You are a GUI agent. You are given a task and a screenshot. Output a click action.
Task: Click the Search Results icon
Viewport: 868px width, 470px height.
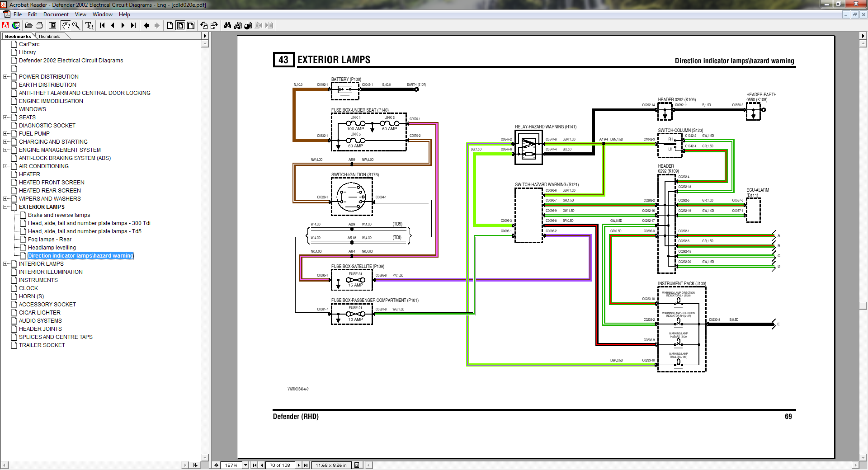(248, 25)
